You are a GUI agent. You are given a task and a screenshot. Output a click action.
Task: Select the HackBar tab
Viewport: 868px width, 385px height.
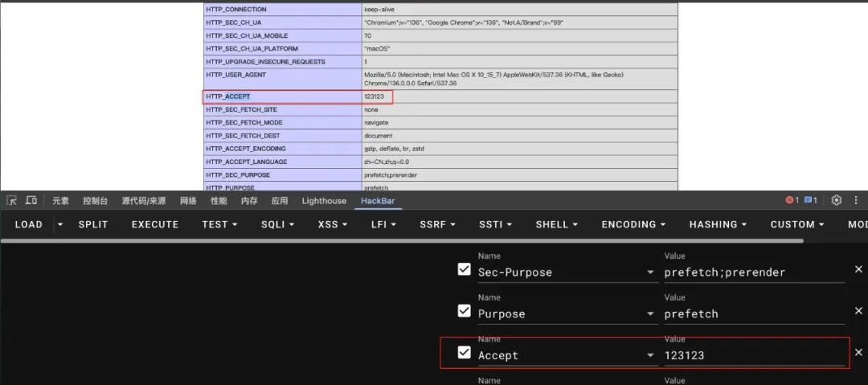coord(378,200)
